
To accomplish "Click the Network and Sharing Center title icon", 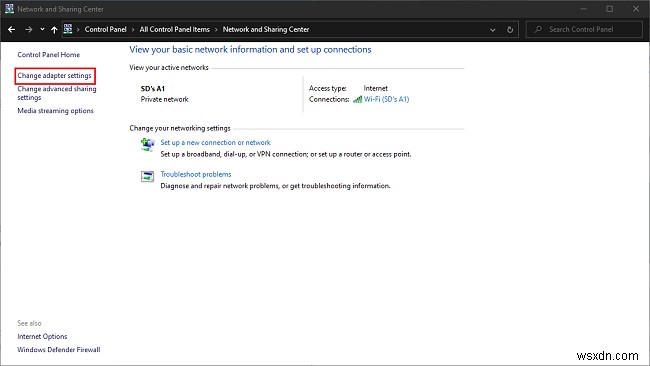I will pyautogui.click(x=9, y=9).
